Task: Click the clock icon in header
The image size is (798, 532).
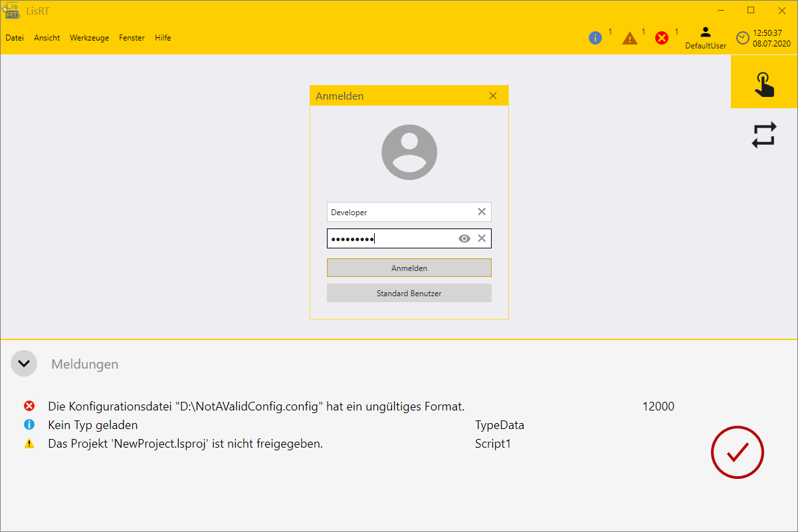Action: (742, 39)
